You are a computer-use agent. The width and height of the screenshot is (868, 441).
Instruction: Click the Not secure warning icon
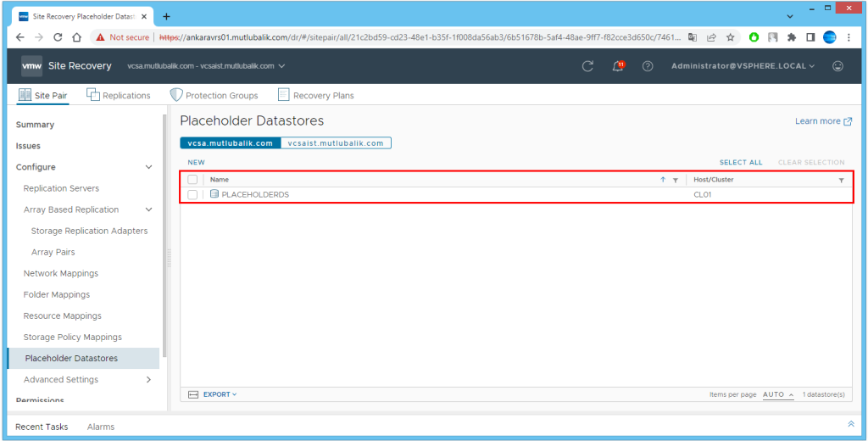coord(100,37)
